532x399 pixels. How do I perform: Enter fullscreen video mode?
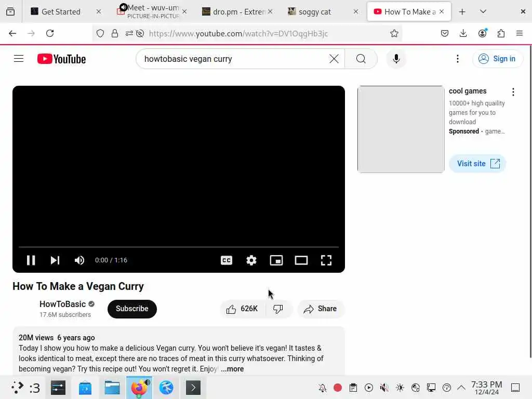pos(326,260)
